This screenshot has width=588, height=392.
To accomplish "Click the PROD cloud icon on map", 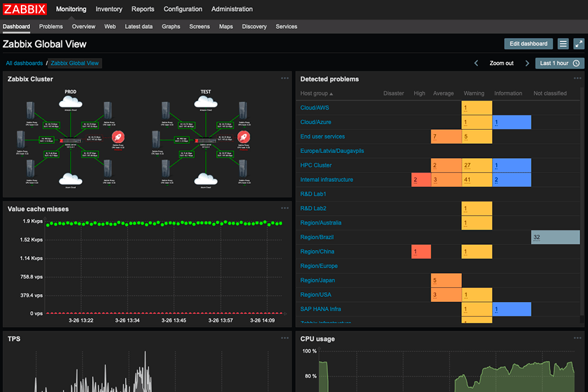I will 70,102.
